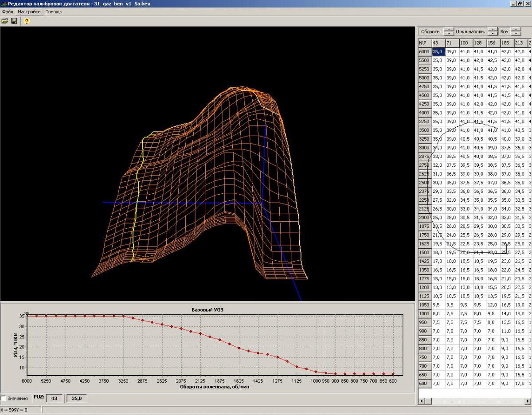Click down arrow next to Цикл.наполн.
This screenshot has height=415, width=532.
coord(493,34)
